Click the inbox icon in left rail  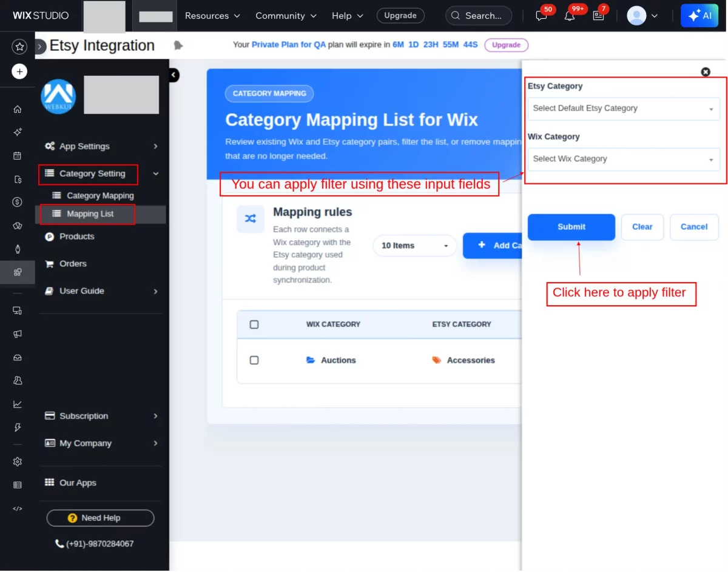[18, 357]
